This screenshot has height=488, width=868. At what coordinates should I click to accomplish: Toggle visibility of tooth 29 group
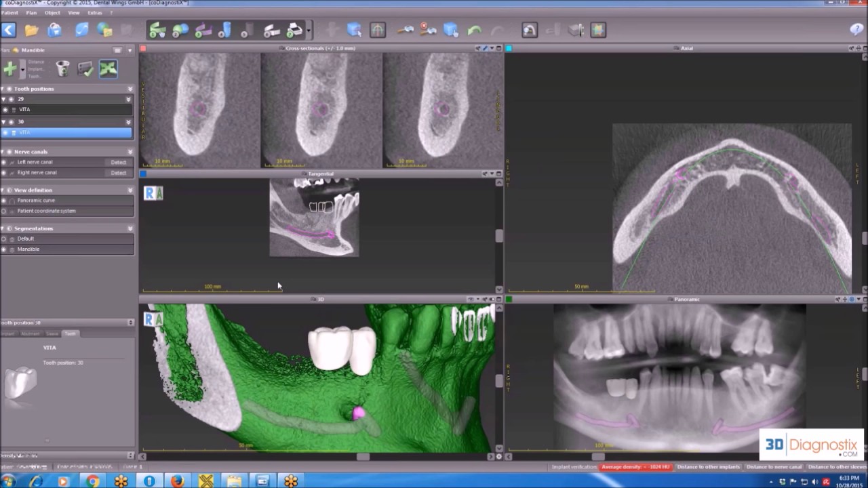pos(12,99)
